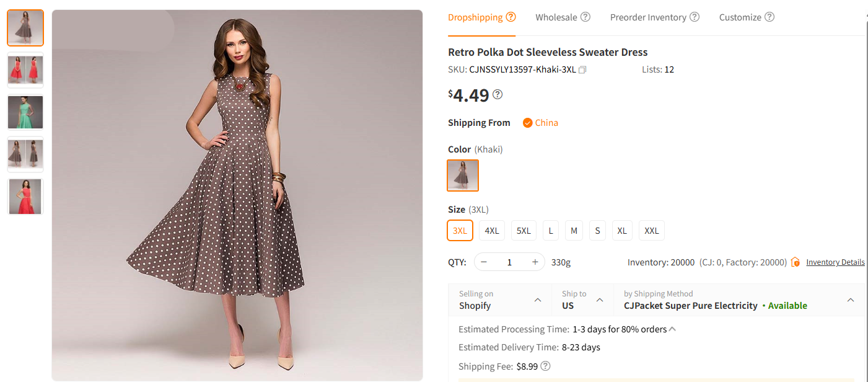Screen dimensions: 868x382
Task: Open the Customize tab
Action: pyautogui.click(x=740, y=17)
